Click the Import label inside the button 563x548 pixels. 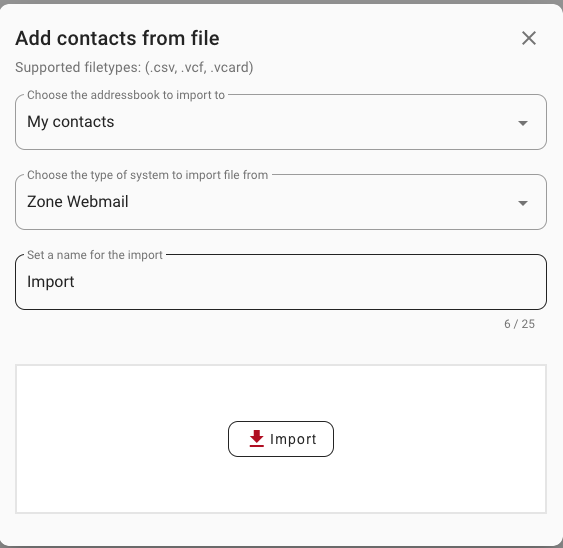[x=293, y=439]
